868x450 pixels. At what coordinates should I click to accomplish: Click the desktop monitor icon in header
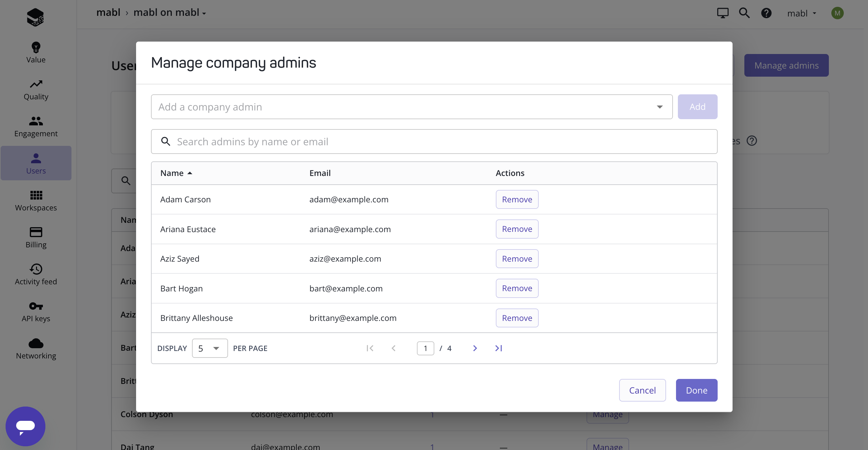click(x=722, y=13)
